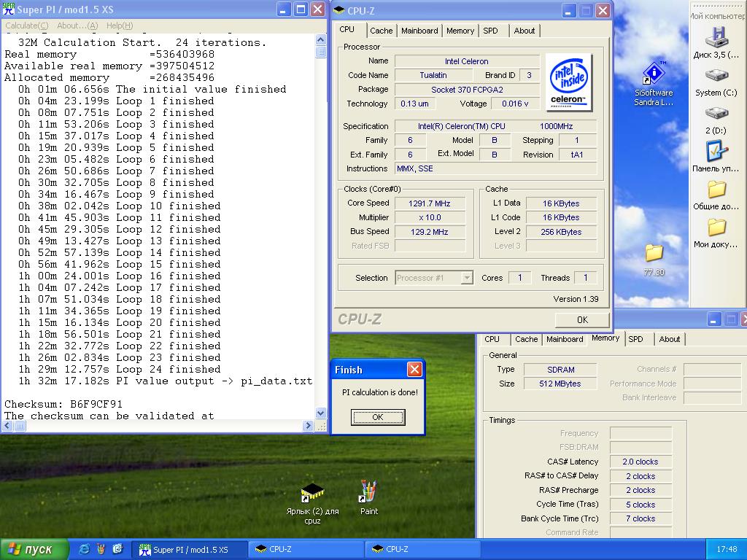Click the Bus Speed 129.2 MHz field
The width and height of the screenshot is (747, 560).
point(429,232)
